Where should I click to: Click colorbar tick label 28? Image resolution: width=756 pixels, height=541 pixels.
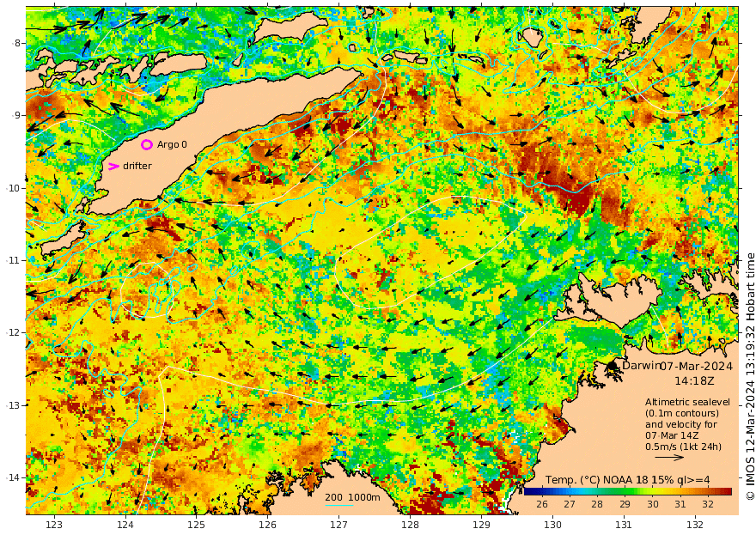597,504
